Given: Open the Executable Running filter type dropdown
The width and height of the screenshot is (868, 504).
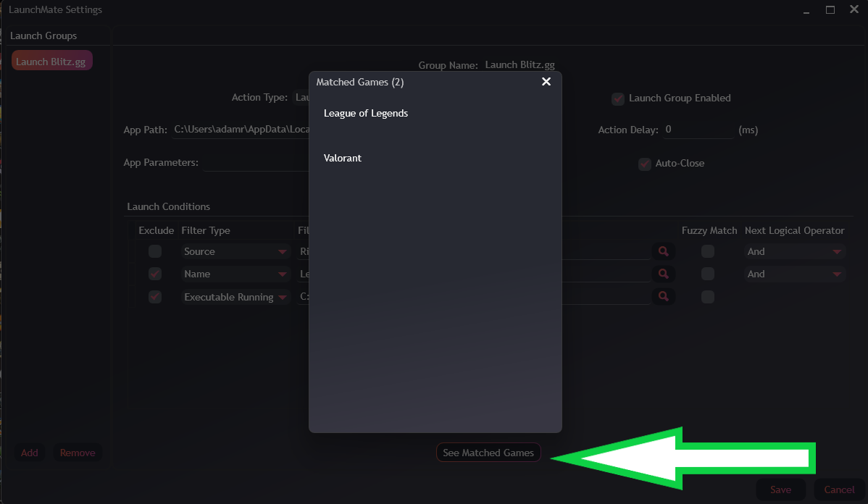Looking at the screenshot, I should tap(235, 297).
